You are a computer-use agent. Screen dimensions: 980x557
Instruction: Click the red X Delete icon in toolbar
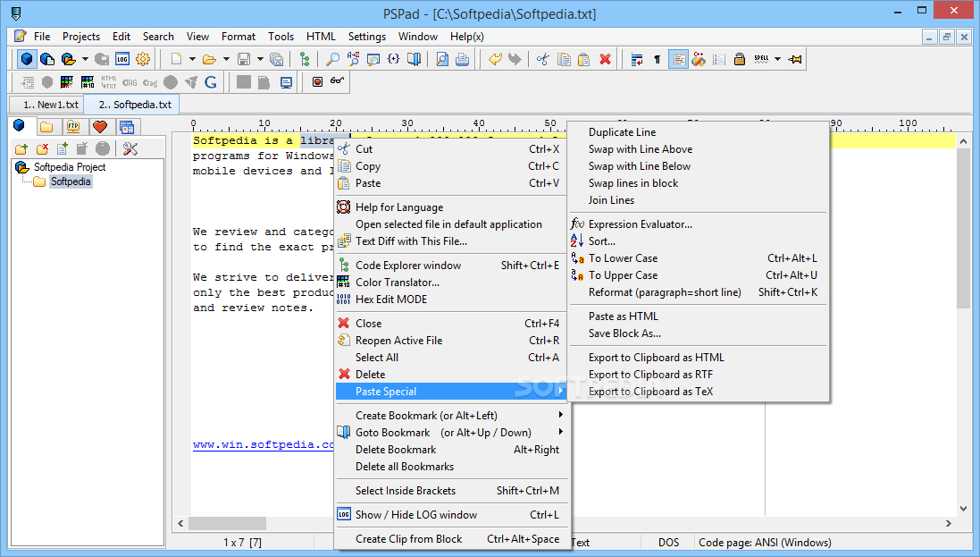605,59
